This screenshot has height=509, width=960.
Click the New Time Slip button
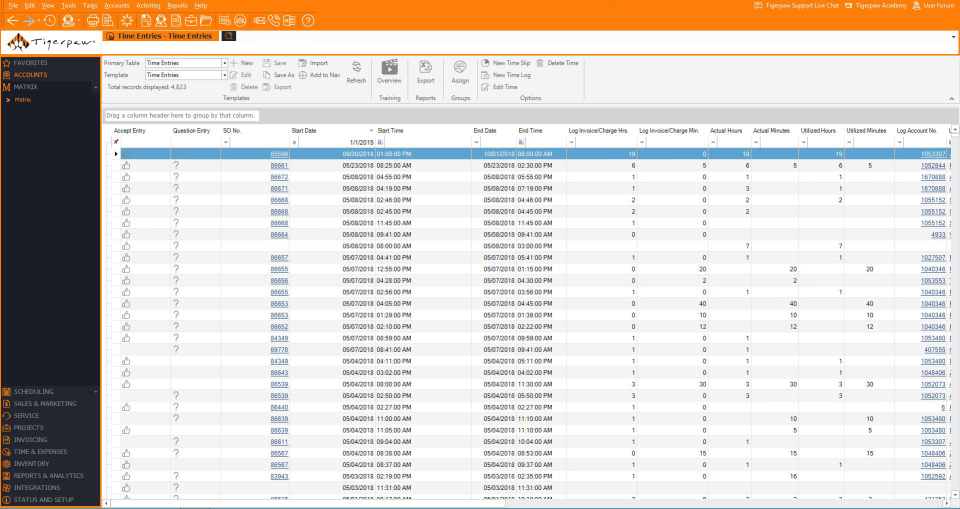506,63
